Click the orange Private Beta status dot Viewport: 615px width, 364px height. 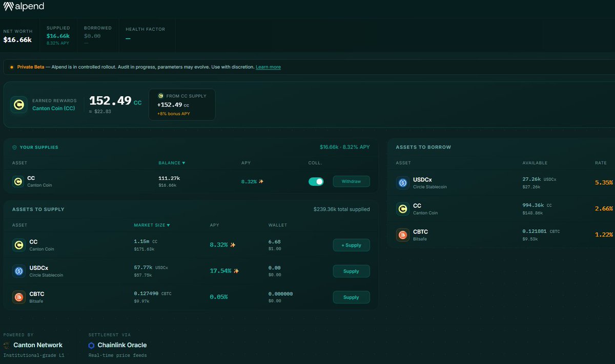12,67
